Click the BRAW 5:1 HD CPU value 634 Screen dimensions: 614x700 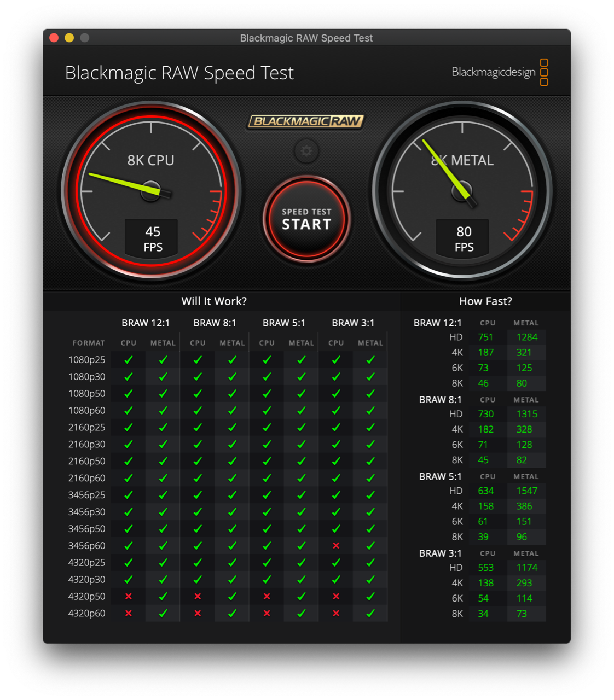tap(485, 491)
